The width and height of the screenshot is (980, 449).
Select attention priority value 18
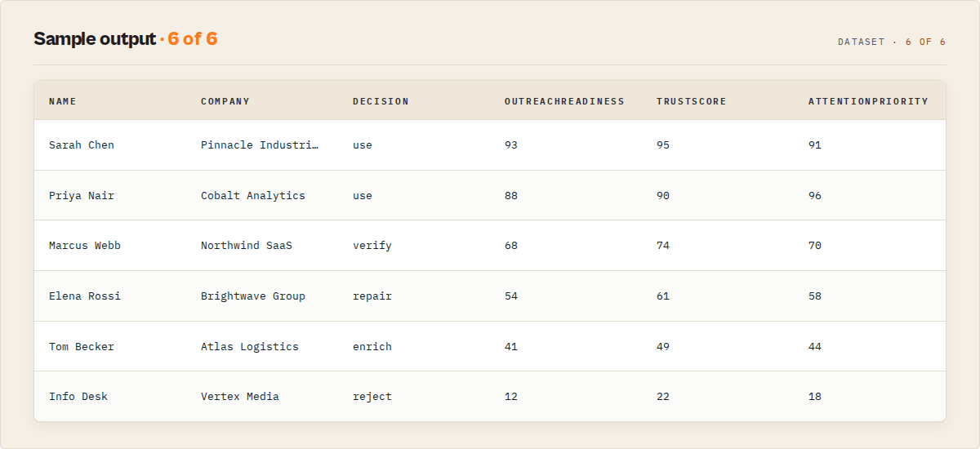pyautogui.click(x=815, y=397)
